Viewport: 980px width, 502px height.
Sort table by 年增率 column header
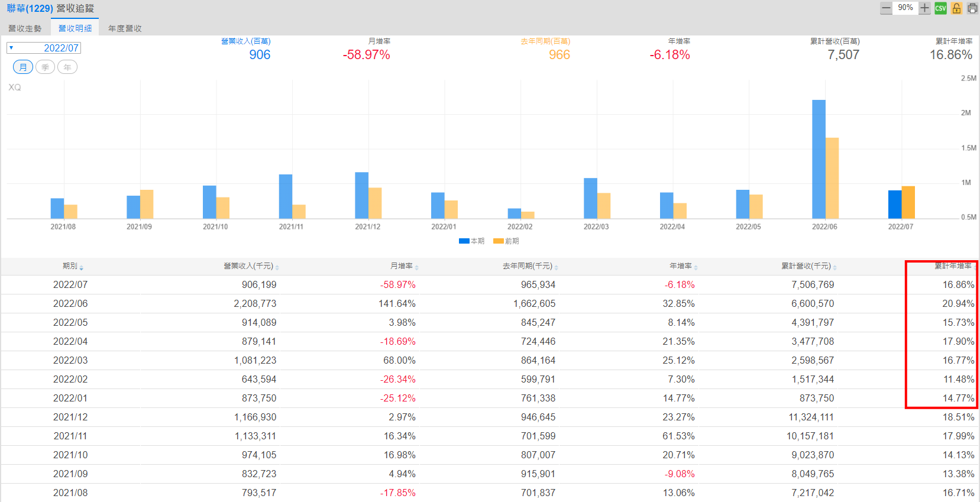tap(684, 266)
